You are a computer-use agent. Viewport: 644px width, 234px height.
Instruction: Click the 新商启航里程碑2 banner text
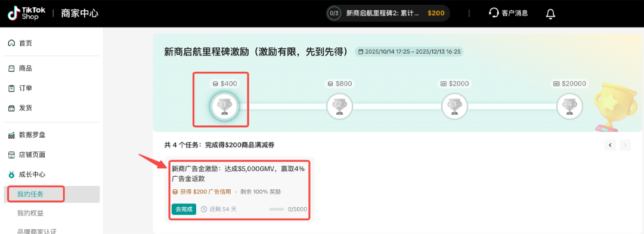382,13
